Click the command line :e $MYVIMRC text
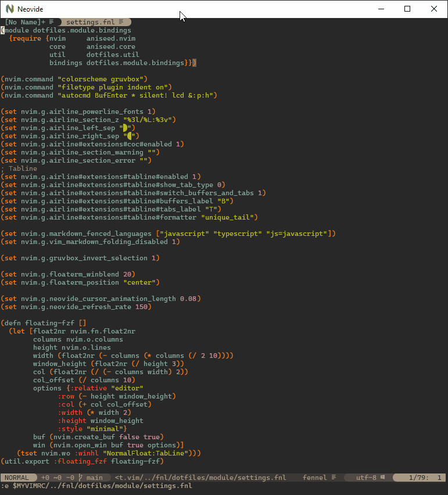The height and width of the screenshot is (495, 448). pos(96,486)
